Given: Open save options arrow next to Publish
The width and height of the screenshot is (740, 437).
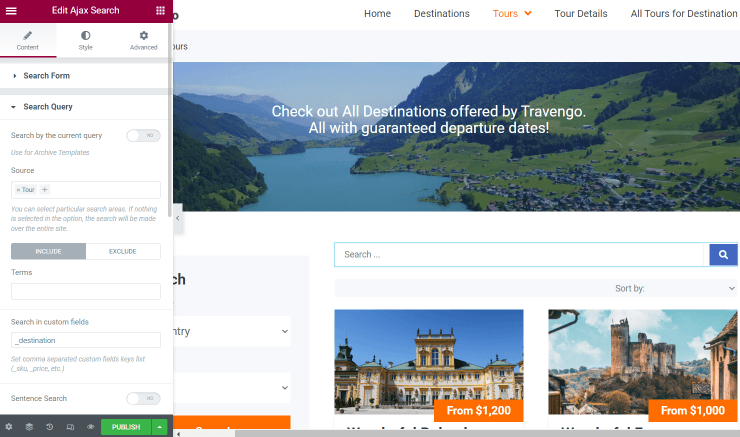Looking at the screenshot, I should coord(160,427).
